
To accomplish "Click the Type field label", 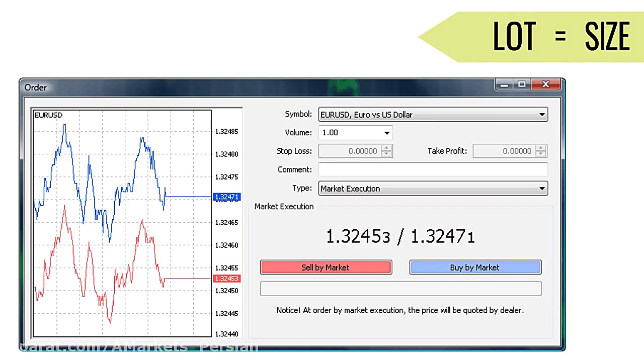I will pyautogui.click(x=302, y=188).
